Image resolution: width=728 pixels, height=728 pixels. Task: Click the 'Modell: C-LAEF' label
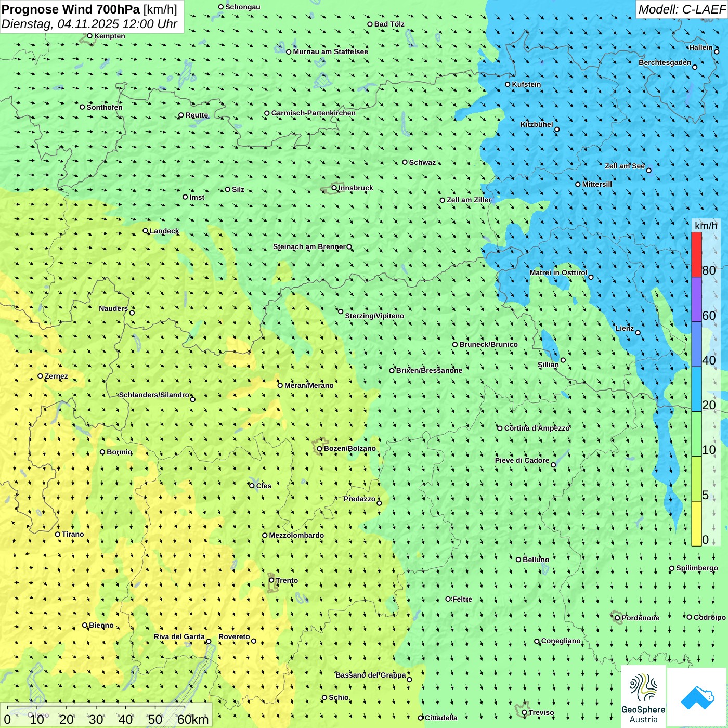682,9
